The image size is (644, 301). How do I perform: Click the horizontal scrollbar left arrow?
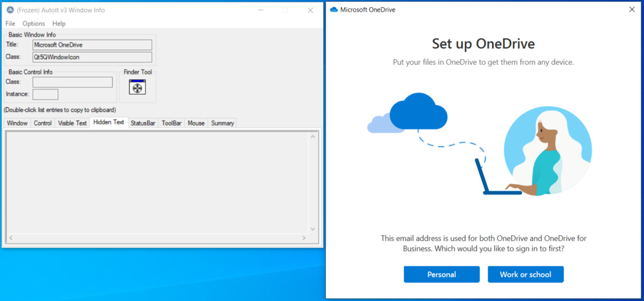(11, 238)
